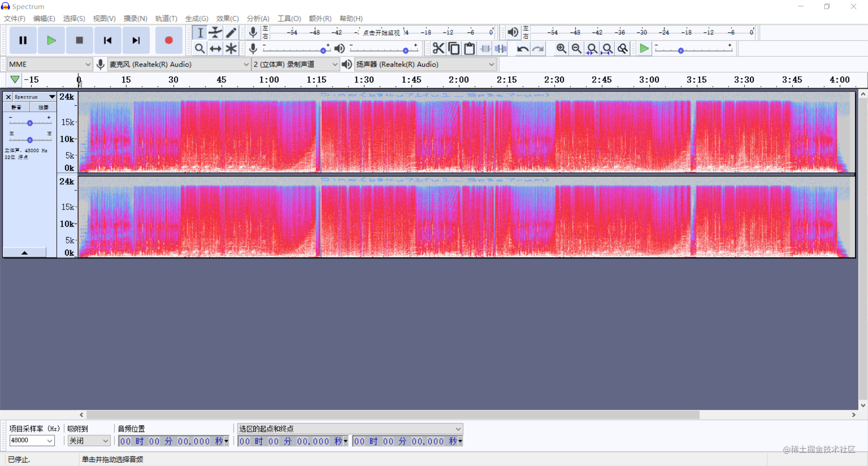Open the 播录(N) menu
The image size is (868, 466).
click(x=135, y=19)
